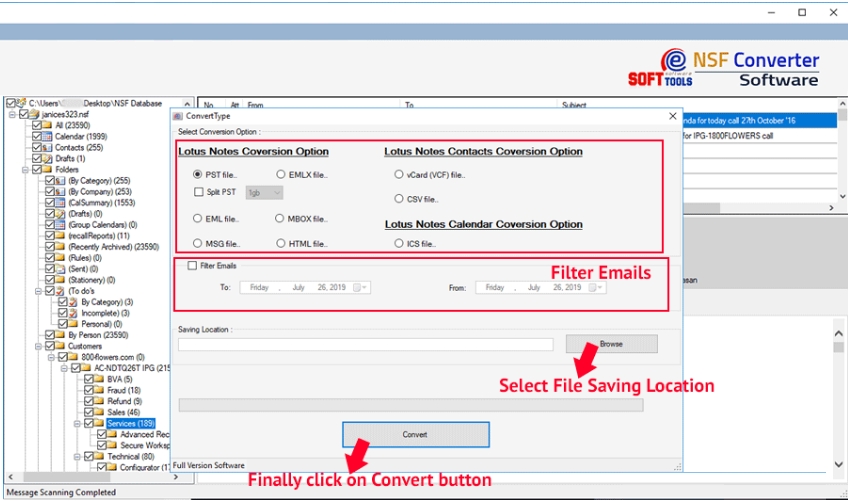Click the ConvertType dialog title icon
The width and height of the screenshot is (848, 501).
coord(178,116)
